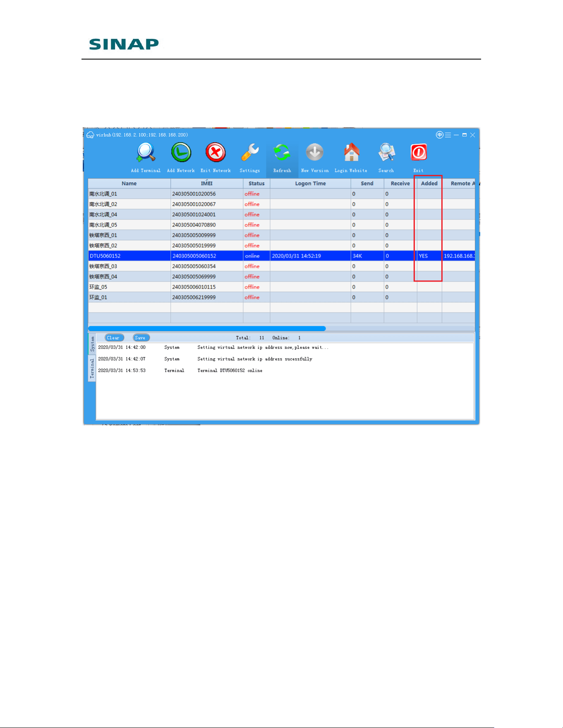Switch to the Terminal log tab

coord(92,368)
